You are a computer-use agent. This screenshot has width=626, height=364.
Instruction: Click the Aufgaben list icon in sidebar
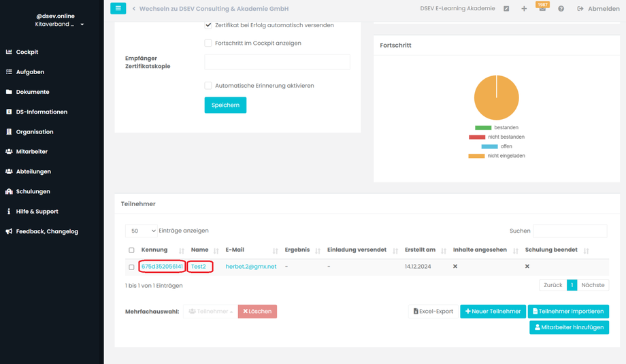9,72
